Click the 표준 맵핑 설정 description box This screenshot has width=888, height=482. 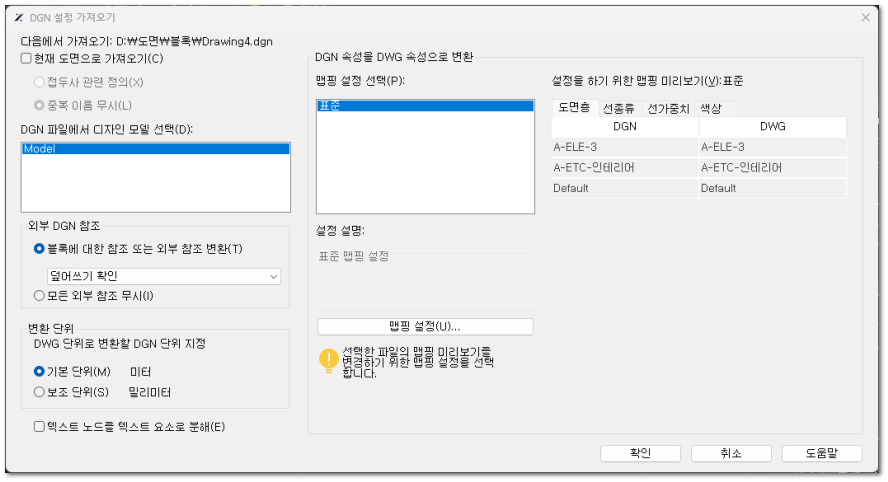425,278
